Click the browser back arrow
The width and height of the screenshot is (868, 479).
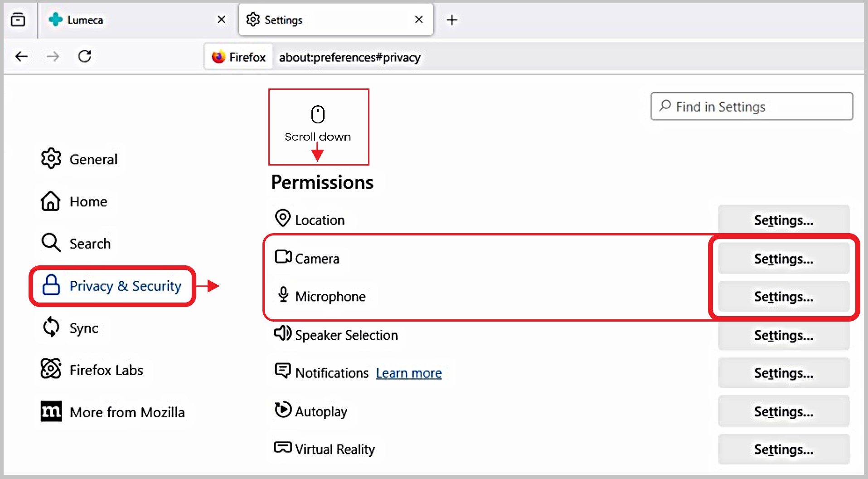[x=21, y=56]
